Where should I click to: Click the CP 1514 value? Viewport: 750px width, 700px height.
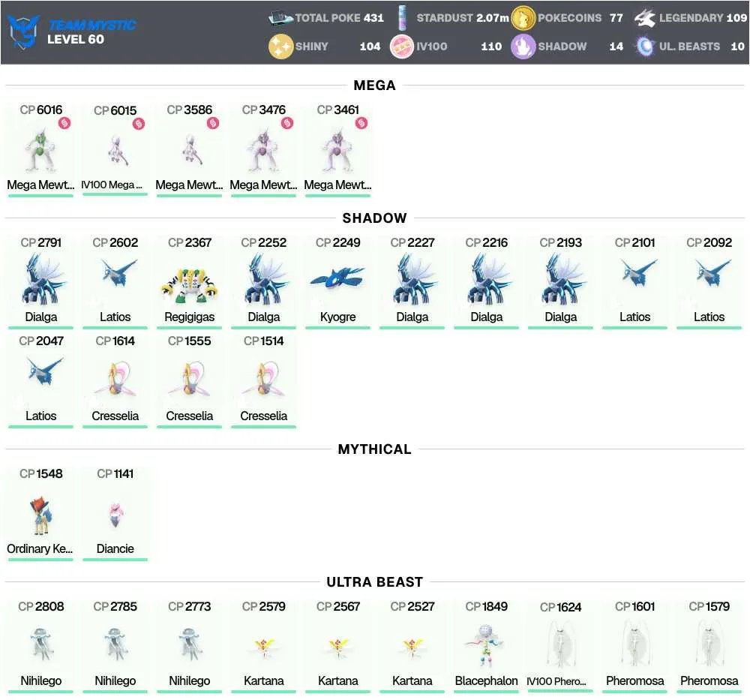pos(263,341)
